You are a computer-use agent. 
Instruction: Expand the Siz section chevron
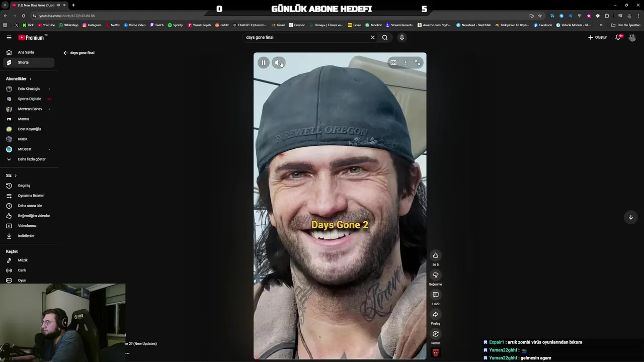(x=16, y=175)
